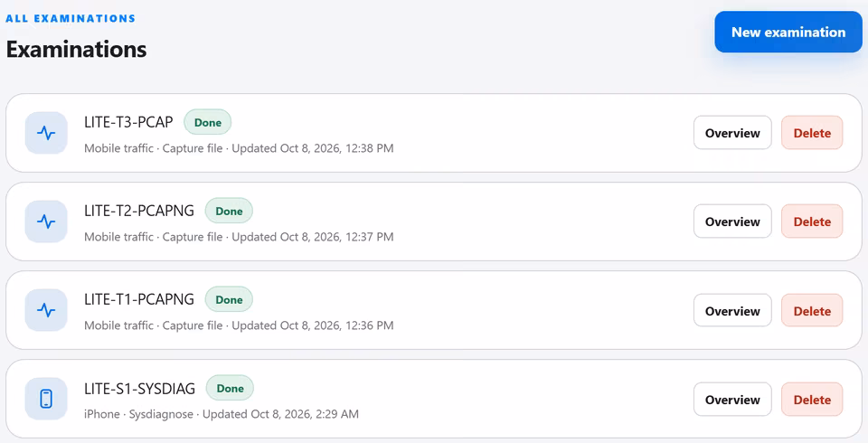Click the LITE-T3-PCAP traffic pulse icon
This screenshot has width=868, height=443.
(x=46, y=133)
